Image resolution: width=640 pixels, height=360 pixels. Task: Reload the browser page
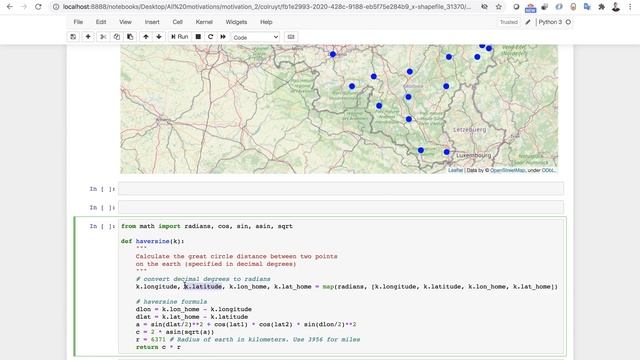tap(38, 7)
